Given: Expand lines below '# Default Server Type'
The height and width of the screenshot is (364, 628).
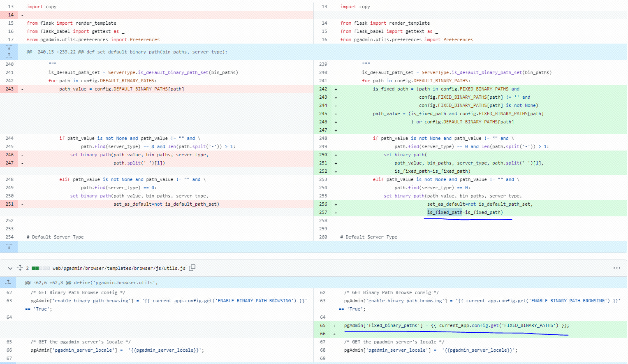Looking at the screenshot, I should pyautogui.click(x=9, y=247).
